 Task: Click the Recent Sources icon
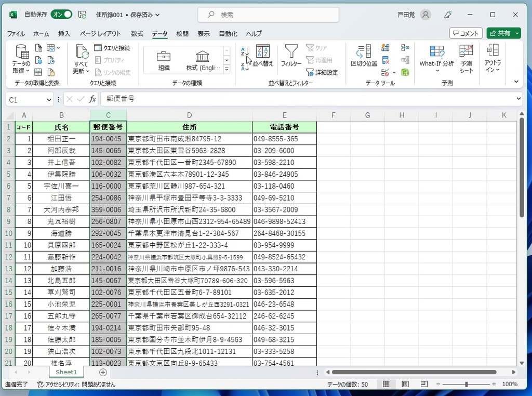51,60
